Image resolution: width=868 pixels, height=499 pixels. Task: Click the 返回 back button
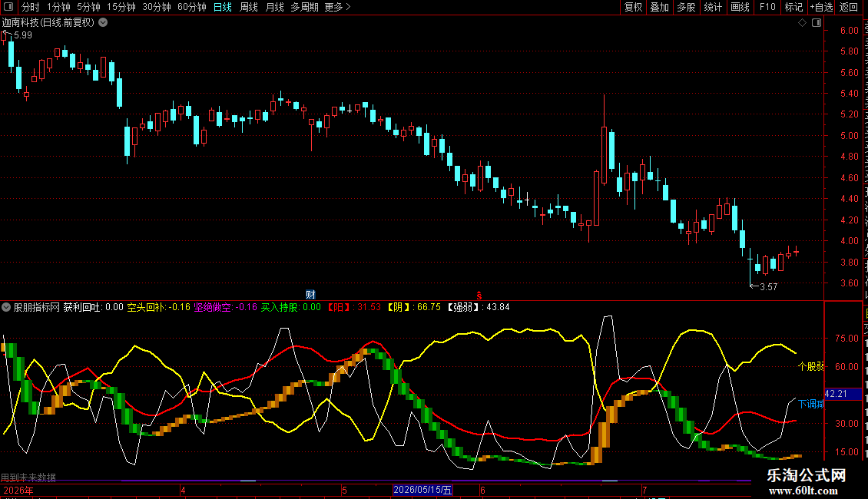(849, 7)
